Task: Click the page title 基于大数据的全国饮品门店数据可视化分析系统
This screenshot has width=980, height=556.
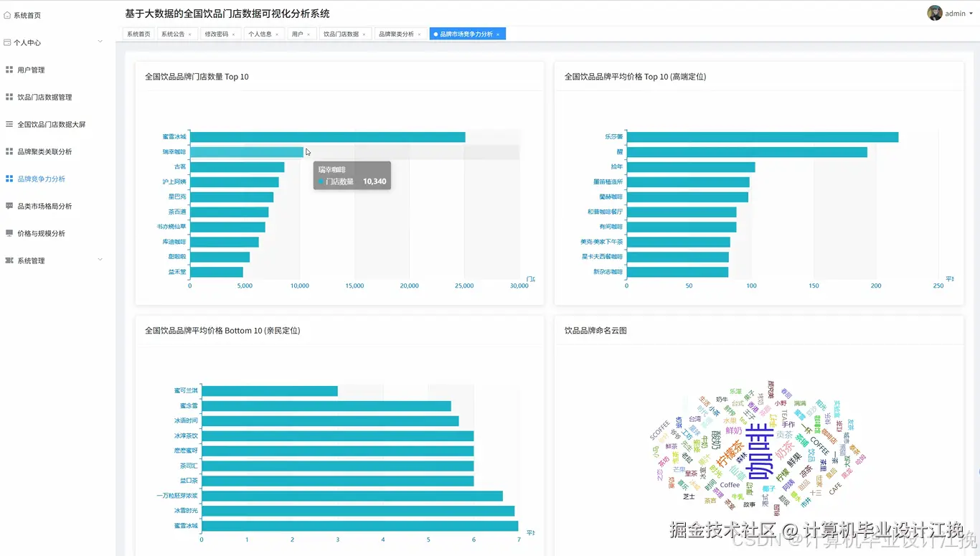Action: 227,14
